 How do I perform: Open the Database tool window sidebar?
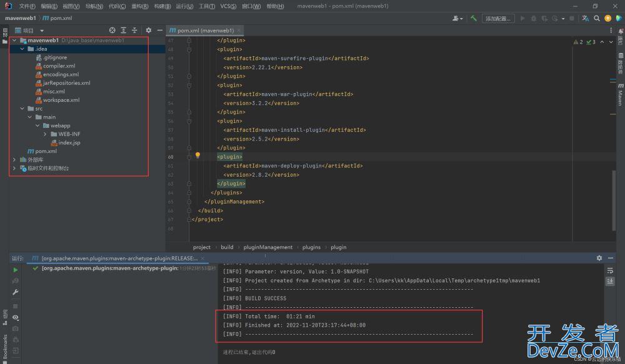(x=621, y=64)
